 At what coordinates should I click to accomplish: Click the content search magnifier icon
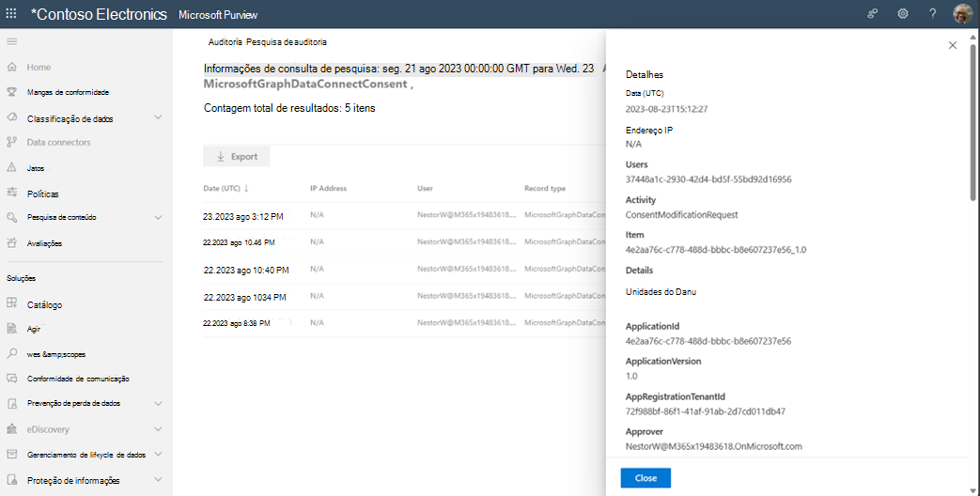pos(12,217)
